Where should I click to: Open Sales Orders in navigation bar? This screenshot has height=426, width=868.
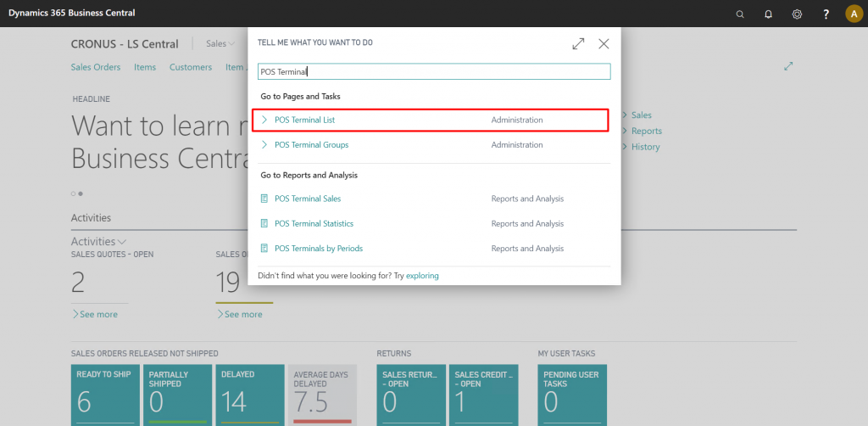[x=96, y=67]
